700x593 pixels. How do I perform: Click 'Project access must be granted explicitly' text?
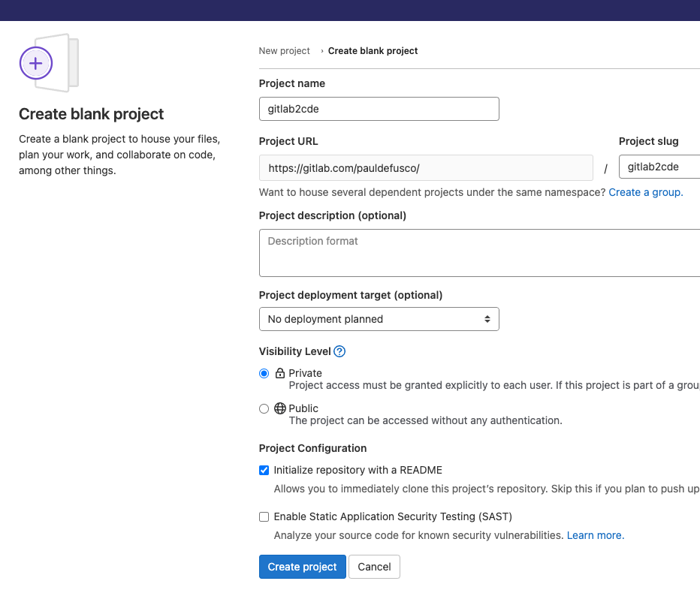click(494, 385)
